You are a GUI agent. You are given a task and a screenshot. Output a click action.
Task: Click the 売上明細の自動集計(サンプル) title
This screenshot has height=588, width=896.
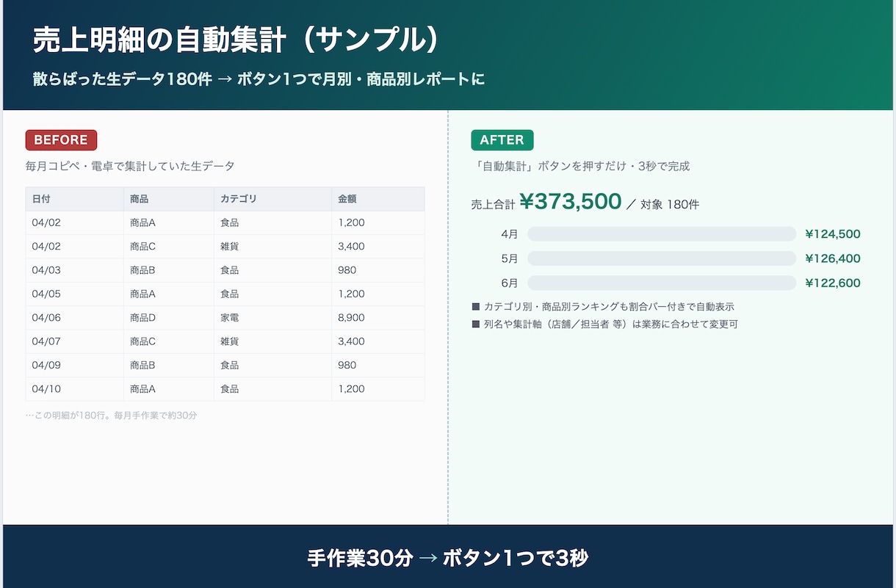(x=236, y=40)
